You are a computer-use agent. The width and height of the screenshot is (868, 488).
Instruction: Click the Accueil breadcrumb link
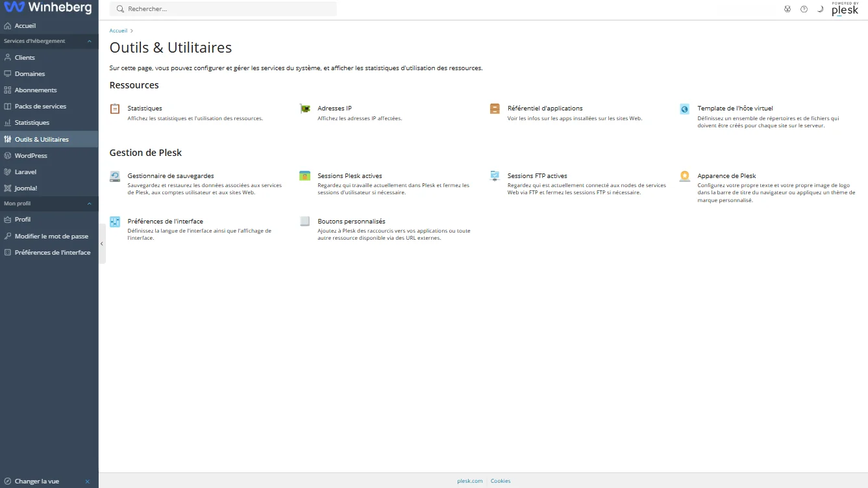pyautogui.click(x=118, y=31)
